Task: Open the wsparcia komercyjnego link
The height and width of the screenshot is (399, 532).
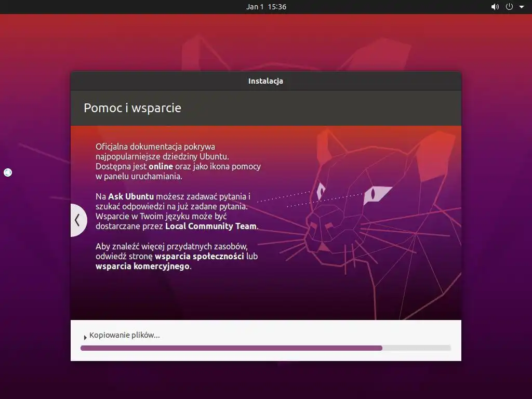Action: [x=142, y=267]
